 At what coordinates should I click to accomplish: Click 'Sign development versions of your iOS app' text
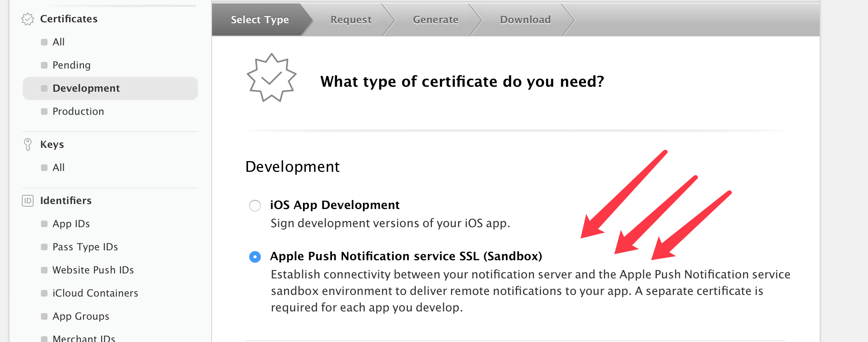(x=390, y=223)
